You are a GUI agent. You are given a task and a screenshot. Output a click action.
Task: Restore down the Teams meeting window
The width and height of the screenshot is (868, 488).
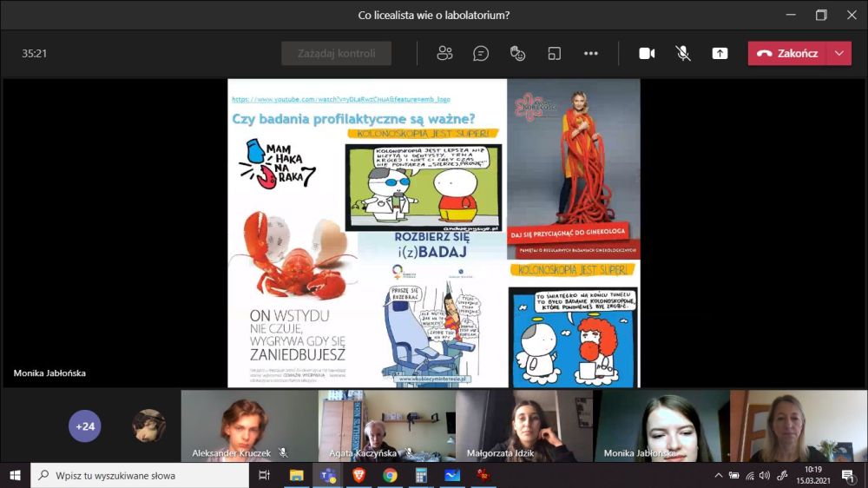(821, 15)
